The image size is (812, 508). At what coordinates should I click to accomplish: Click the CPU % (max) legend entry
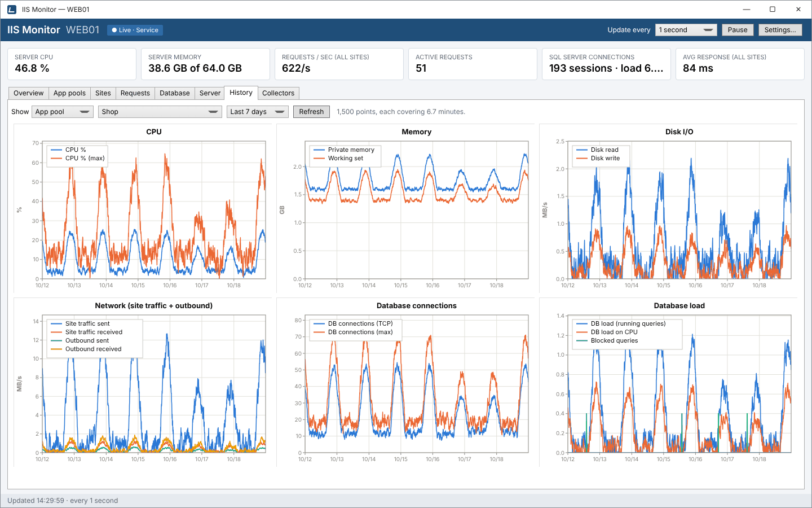coord(78,158)
